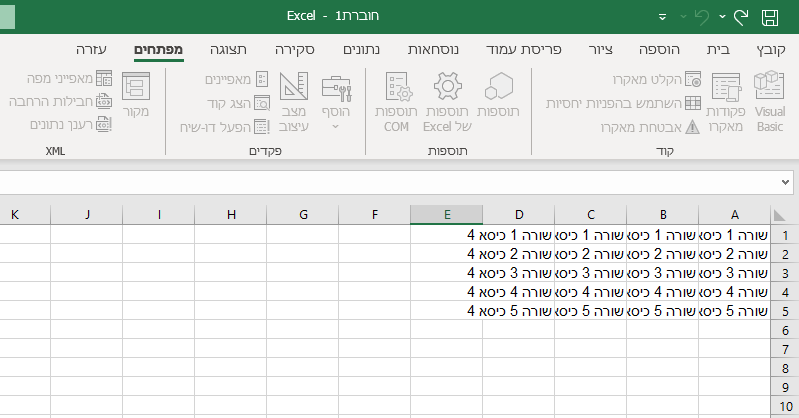Select row 3 header
This screenshot has height=418, width=799.
pyautogui.click(x=785, y=273)
